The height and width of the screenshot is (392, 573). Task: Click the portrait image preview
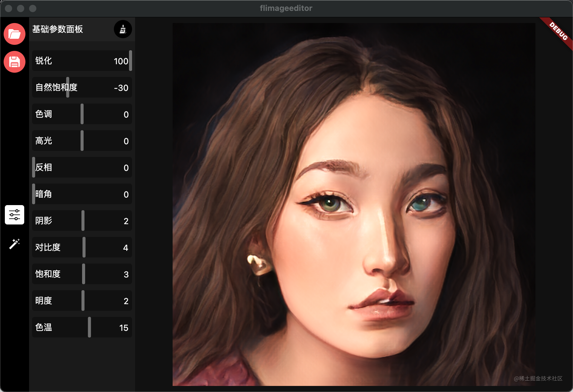pos(354,204)
